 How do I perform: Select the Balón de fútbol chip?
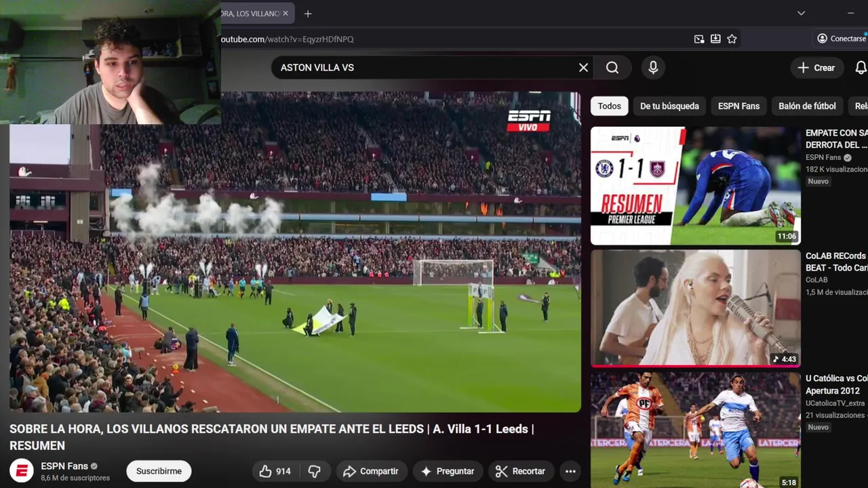pos(807,106)
